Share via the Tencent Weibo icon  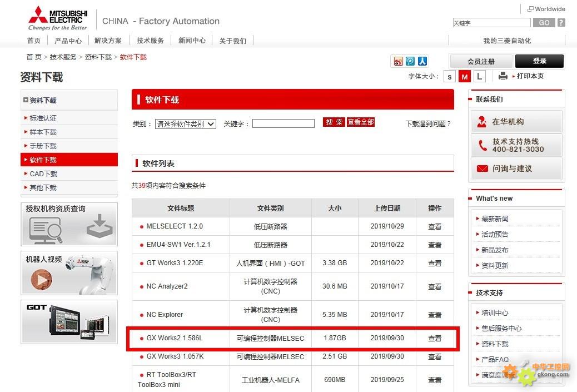point(410,61)
